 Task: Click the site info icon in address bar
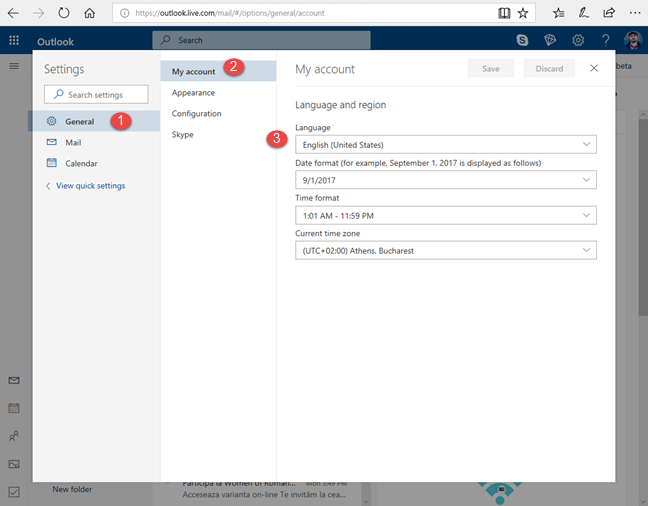pos(124,13)
